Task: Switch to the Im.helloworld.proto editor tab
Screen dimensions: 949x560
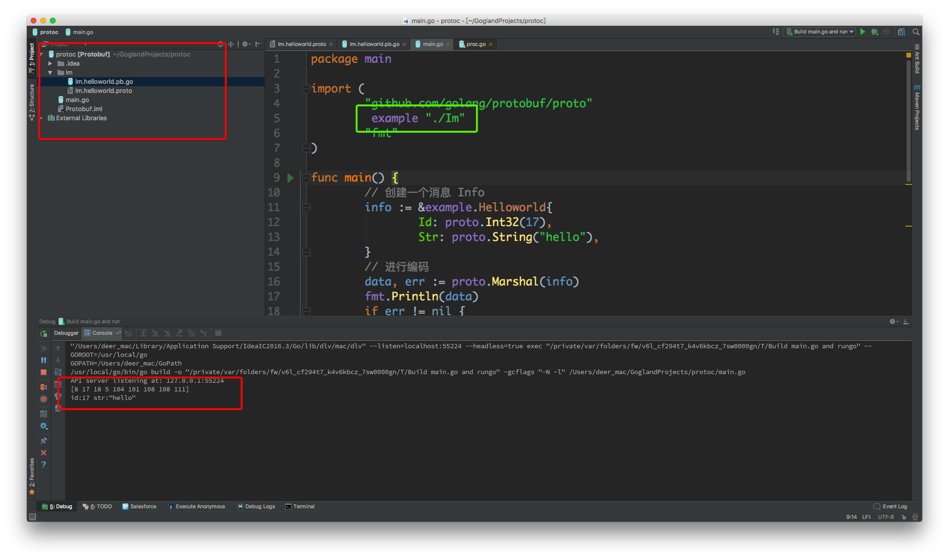Action: [301, 44]
